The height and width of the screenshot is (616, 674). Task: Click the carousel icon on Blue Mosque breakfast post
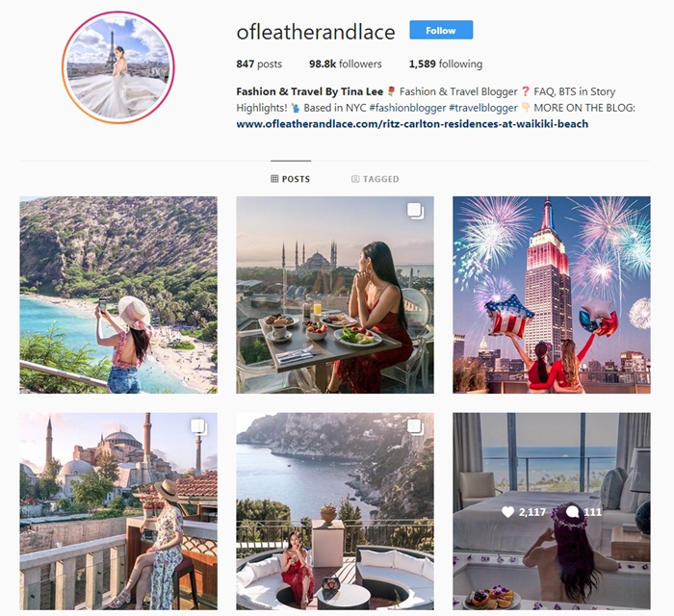(416, 211)
